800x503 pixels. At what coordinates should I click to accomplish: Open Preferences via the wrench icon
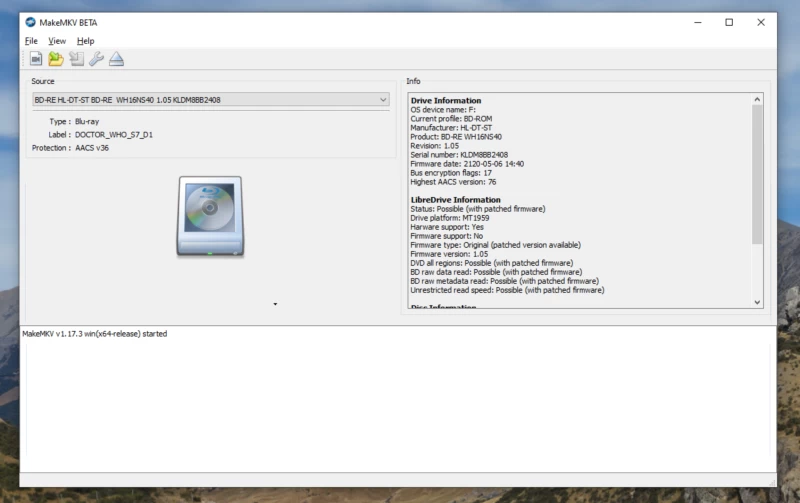[96, 60]
